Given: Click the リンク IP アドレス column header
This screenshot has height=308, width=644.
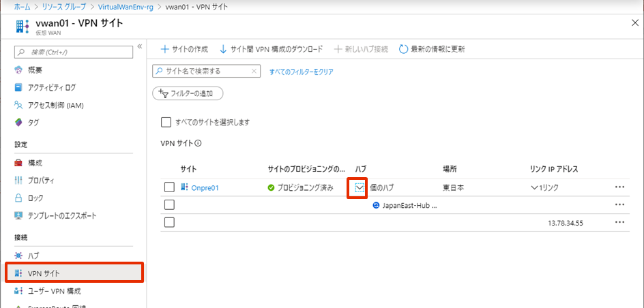Looking at the screenshot, I should (554, 170).
